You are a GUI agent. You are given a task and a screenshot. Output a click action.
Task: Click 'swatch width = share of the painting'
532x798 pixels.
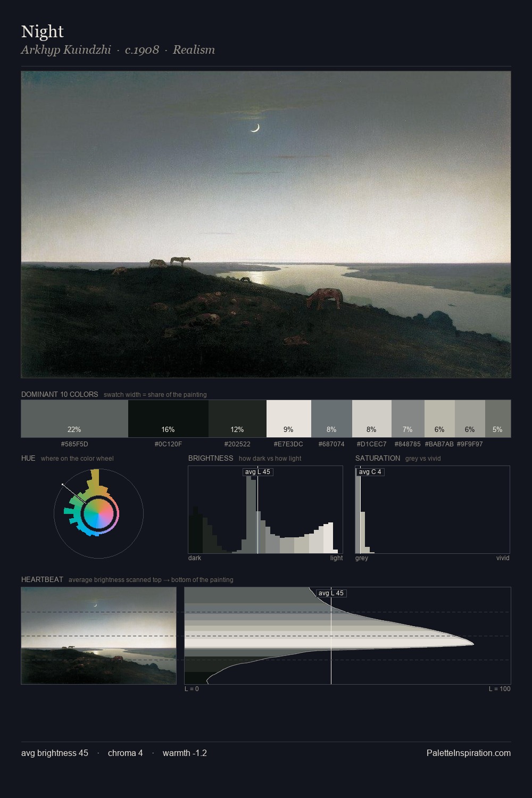(x=155, y=395)
